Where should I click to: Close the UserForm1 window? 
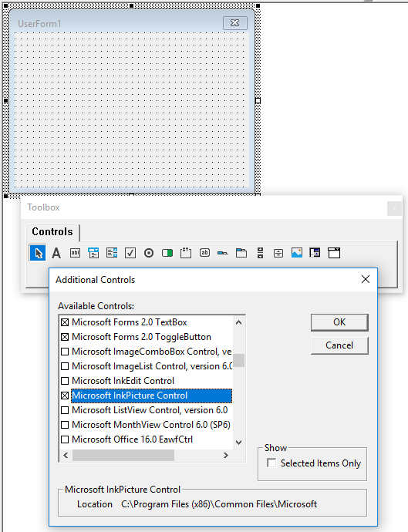click(x=235, y=22)
